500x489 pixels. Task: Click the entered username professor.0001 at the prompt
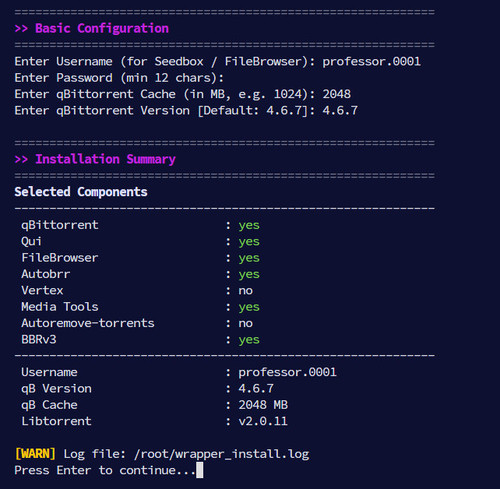(371, 61)
